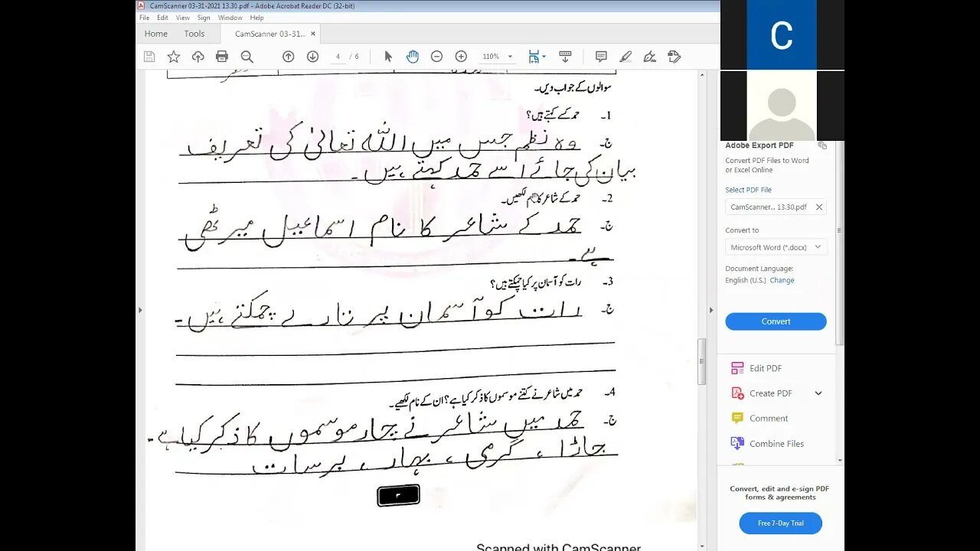Click the scrolling mode keyboard icon
Viewport: 980px width, 551px height.
(565, 57)
